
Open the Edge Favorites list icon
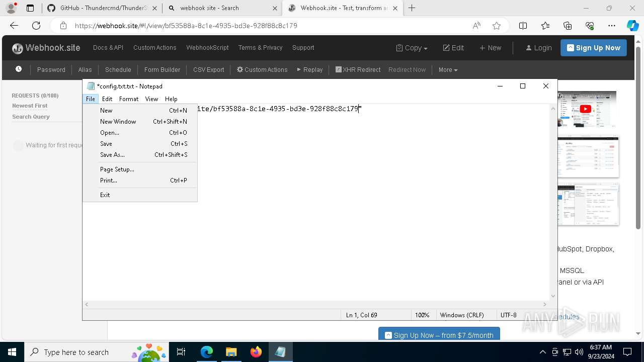click(x=545, y=26)
